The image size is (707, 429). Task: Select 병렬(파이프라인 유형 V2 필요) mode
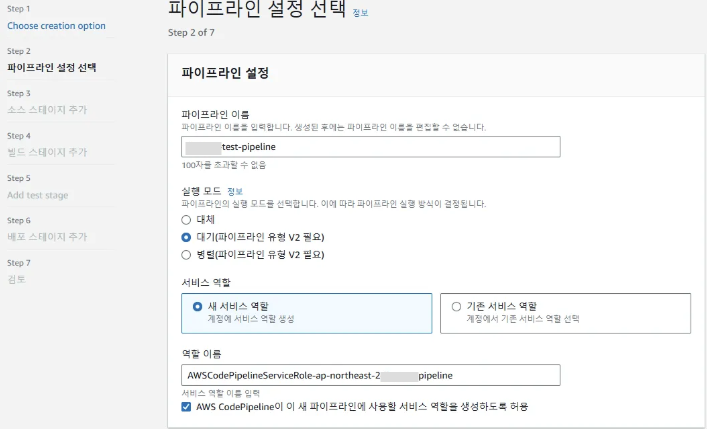pos(186,254)
